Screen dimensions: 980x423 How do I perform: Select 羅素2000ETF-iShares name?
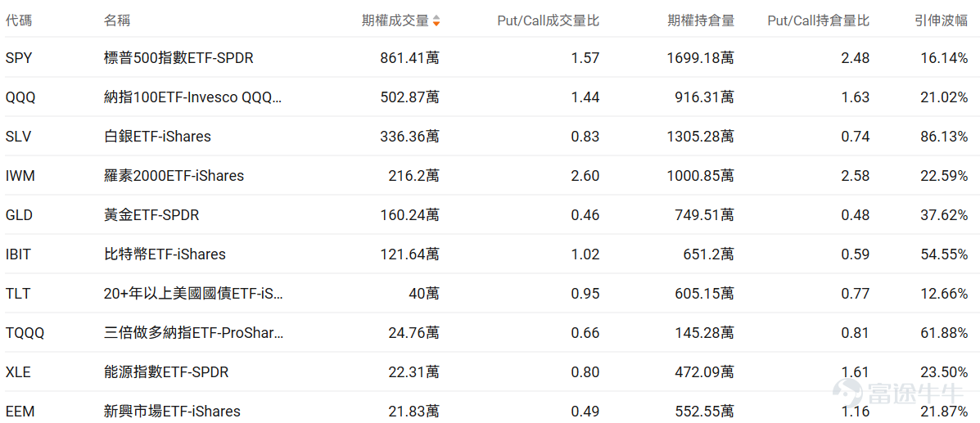[x=174, y=176]
